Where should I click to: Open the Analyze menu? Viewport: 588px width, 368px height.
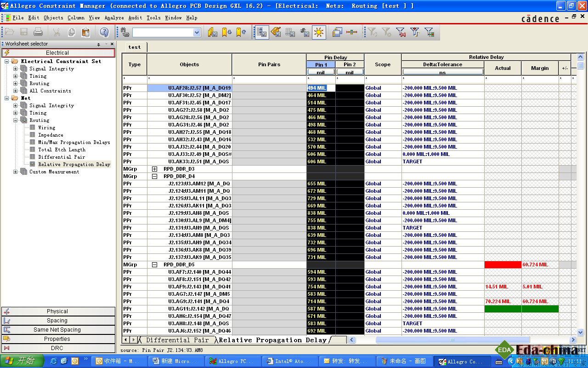[x=114, y=17]
